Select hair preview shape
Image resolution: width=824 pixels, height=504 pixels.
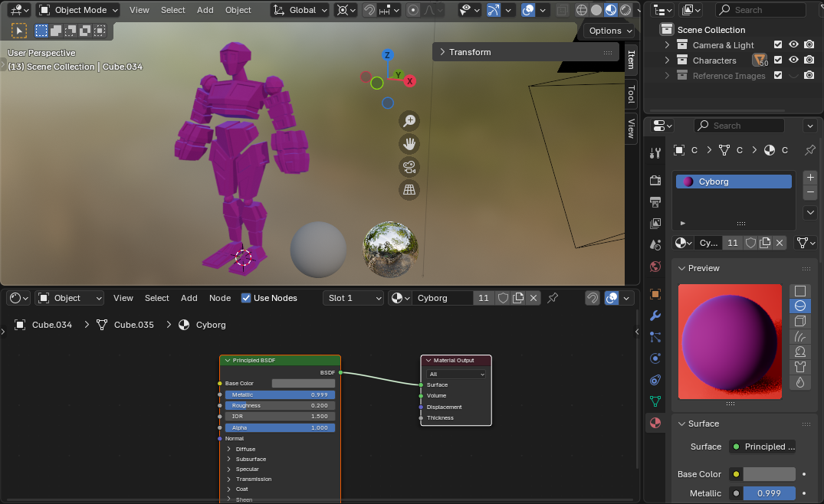[799, 336]
